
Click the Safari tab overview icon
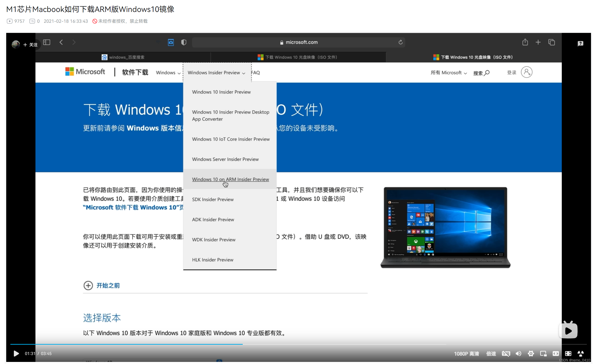pos(552,42)
